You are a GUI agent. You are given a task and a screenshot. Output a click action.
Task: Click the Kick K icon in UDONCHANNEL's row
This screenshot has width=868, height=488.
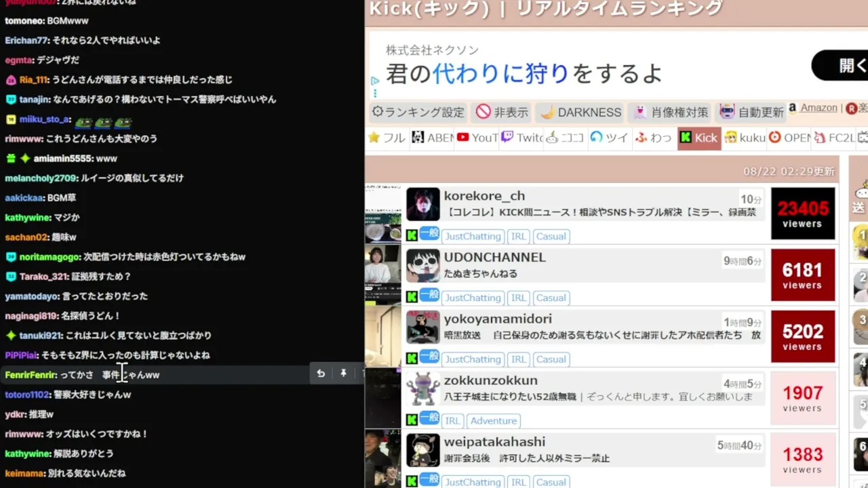click(412, 297)
